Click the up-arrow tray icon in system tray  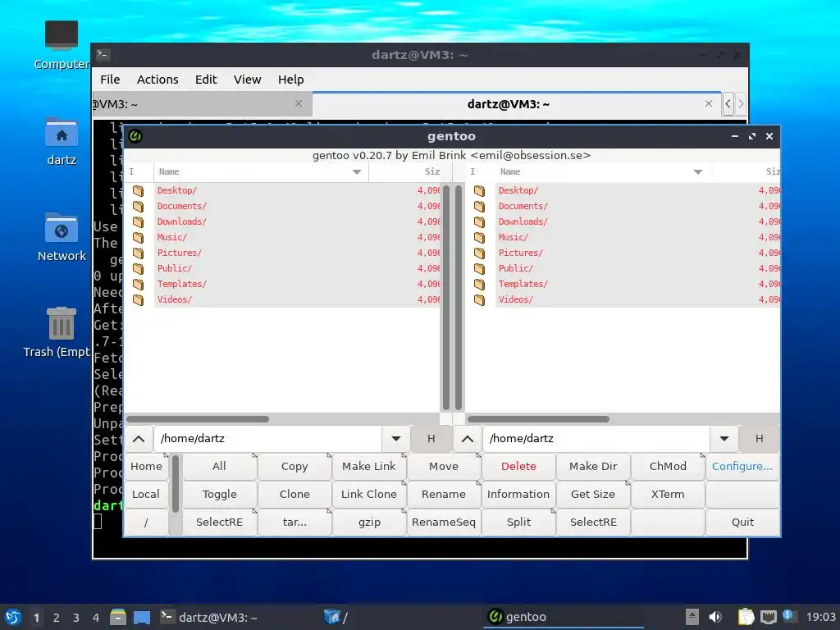pyautogui.click(x=692, y=617)
